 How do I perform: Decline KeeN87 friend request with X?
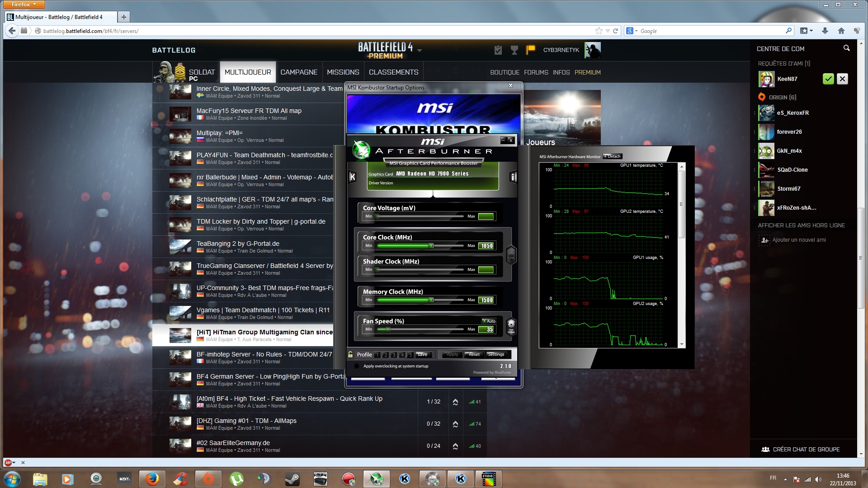coord(842,79)
